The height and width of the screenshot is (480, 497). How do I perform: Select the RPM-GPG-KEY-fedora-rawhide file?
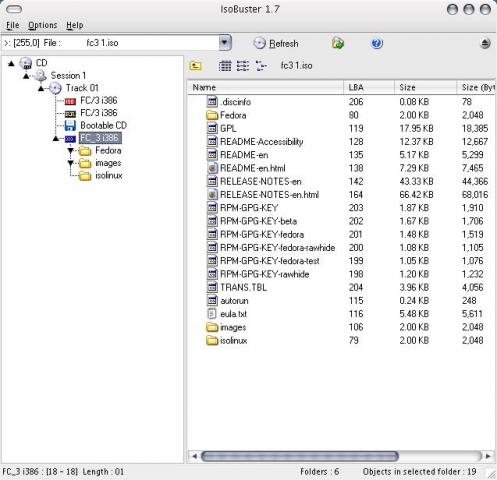coord(278,248)
